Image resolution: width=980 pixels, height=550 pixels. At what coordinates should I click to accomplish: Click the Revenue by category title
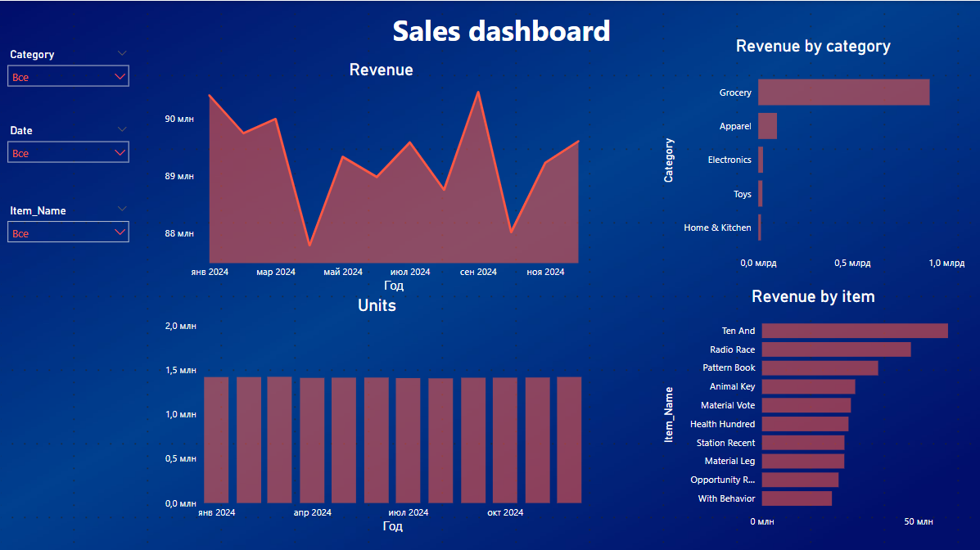[x=813, y=47]
